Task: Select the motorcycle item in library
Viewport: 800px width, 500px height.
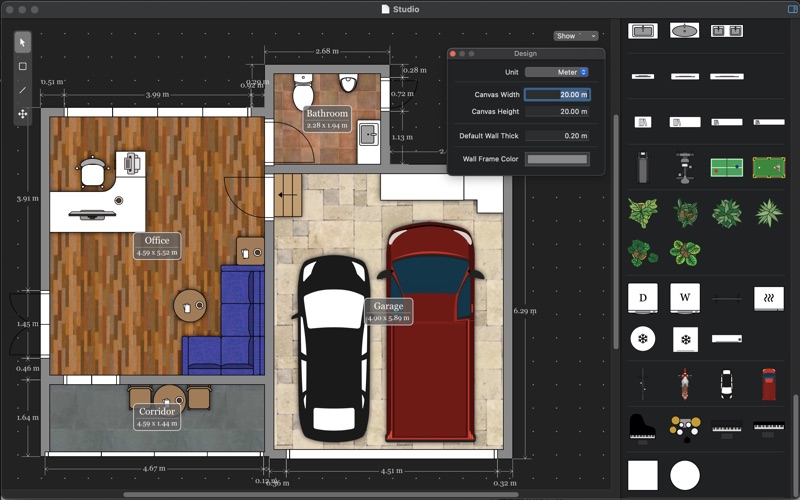Action: [685, 383]
